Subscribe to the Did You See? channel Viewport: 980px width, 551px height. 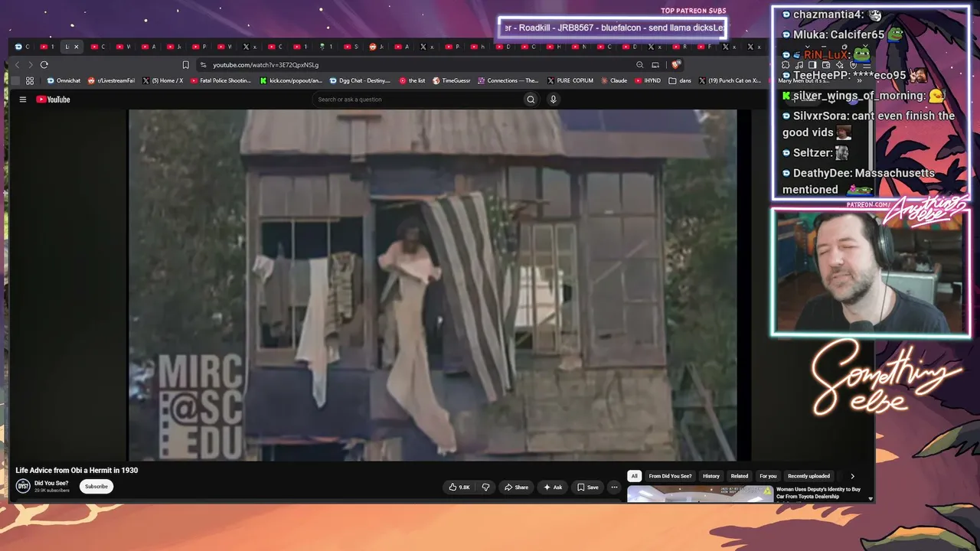pos(96,487)
